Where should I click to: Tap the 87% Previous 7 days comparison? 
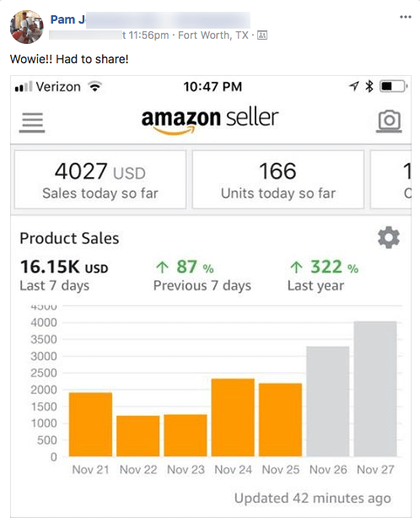[202, 276]
